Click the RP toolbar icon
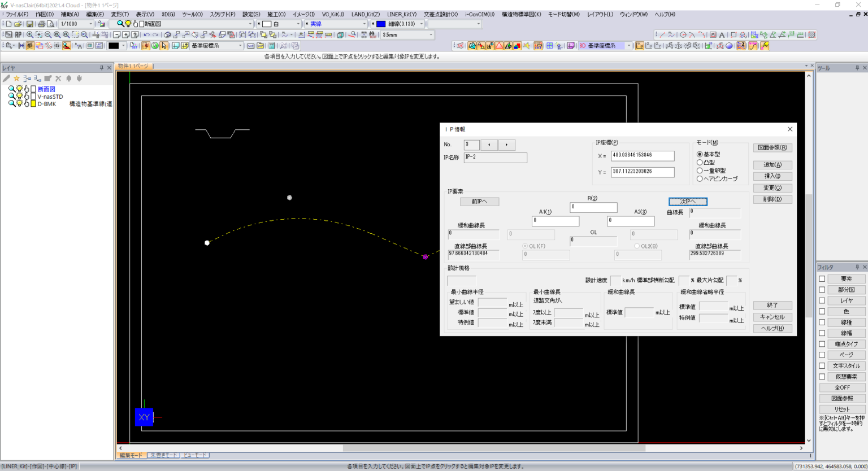Screen dimensions: 868x471 click(18, 34)
